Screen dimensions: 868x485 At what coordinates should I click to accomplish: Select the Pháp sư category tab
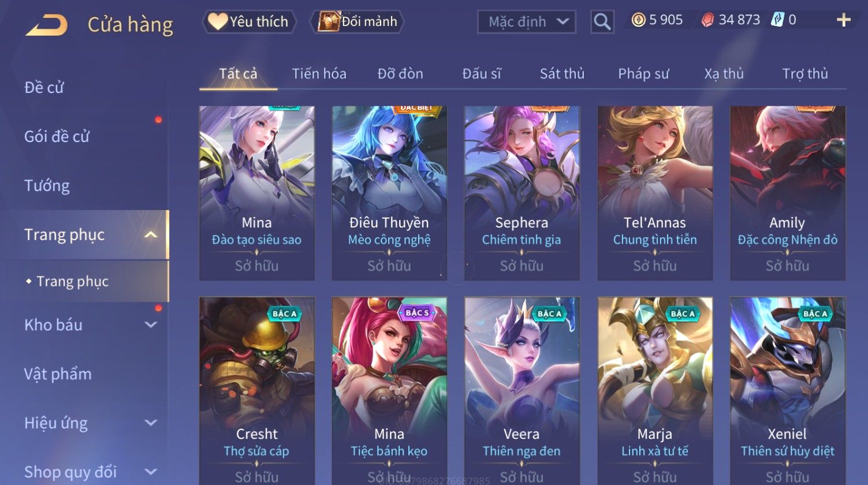(x=643, y=74)
